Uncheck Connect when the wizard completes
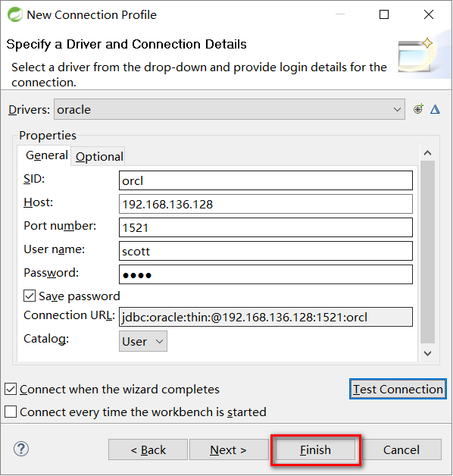Viewport: 453px width, 476px height. pyautogui.click(x=11, y=389)
